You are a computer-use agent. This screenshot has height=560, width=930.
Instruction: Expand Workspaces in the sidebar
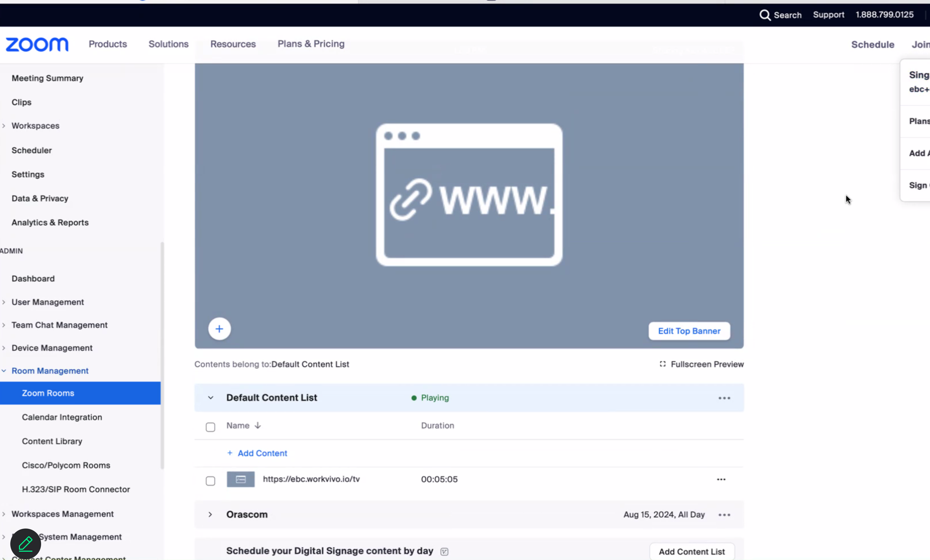pos(4,126)
